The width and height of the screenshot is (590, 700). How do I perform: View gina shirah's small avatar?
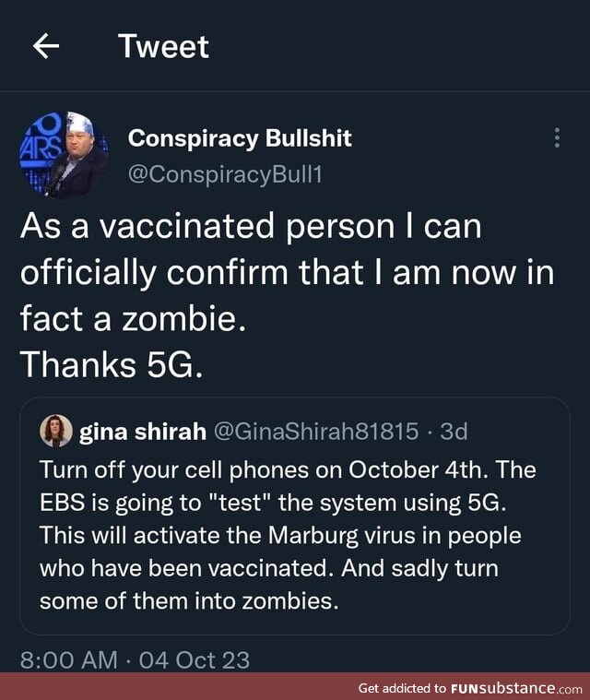tap(54, 431)
